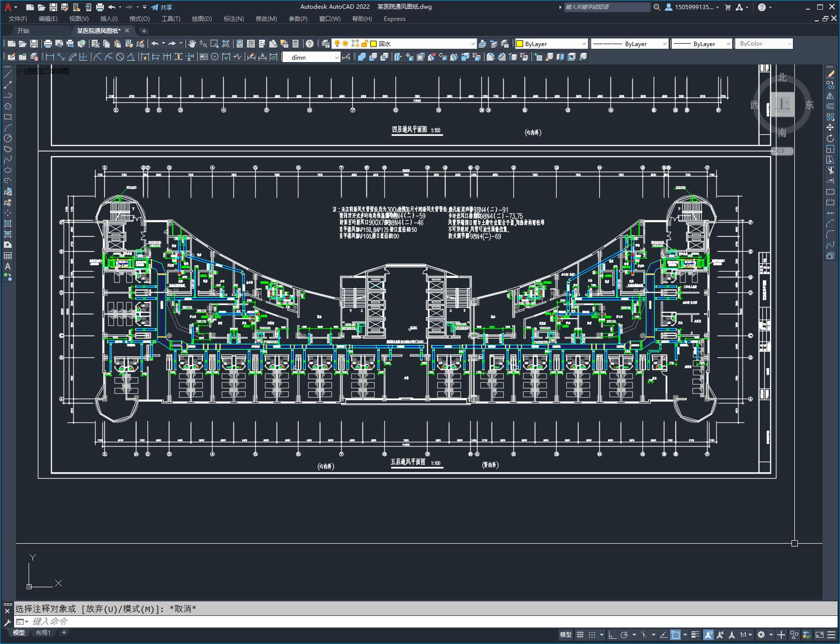The height and width of the screenshot is (644, 840).
Task: Close the 某医院通风图纸 drawing tab
Action: 127,30
